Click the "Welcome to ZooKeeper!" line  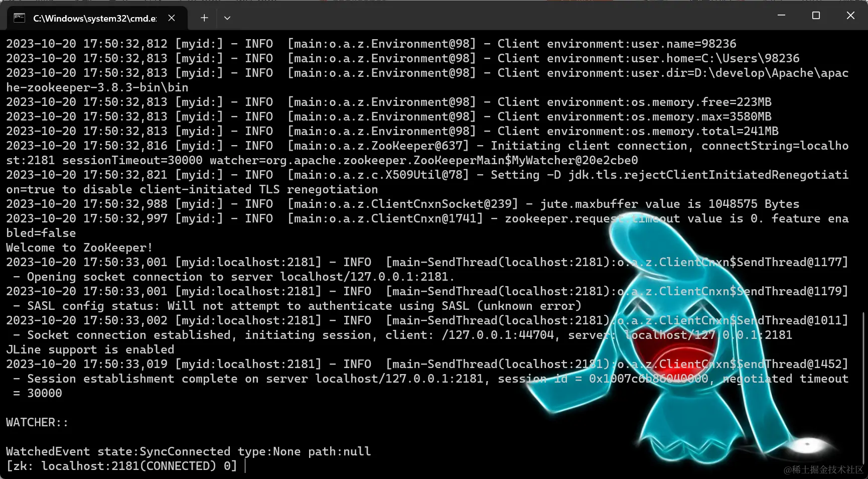click(79, 248)
